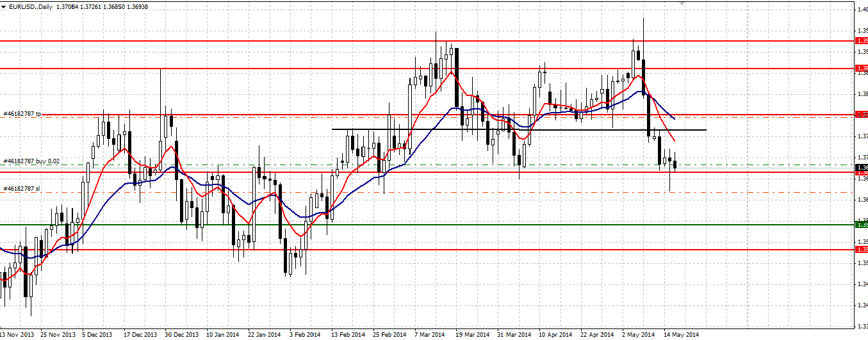The image size is (868, 340).
Task: Click the 10 Apr 2014 date label
Action: (555, 334)
